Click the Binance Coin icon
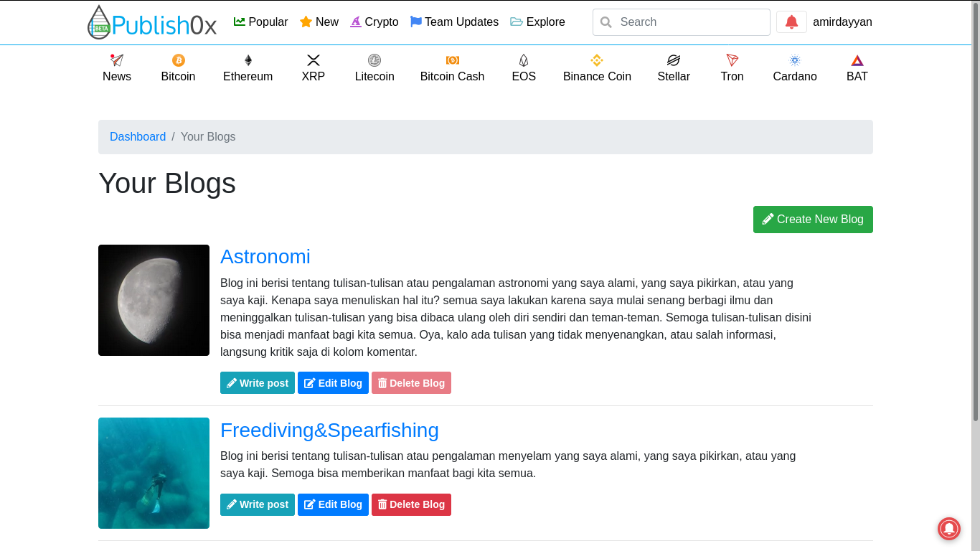Image resolution: width=980 pixels, height=551 pixels. coord(597,60)
